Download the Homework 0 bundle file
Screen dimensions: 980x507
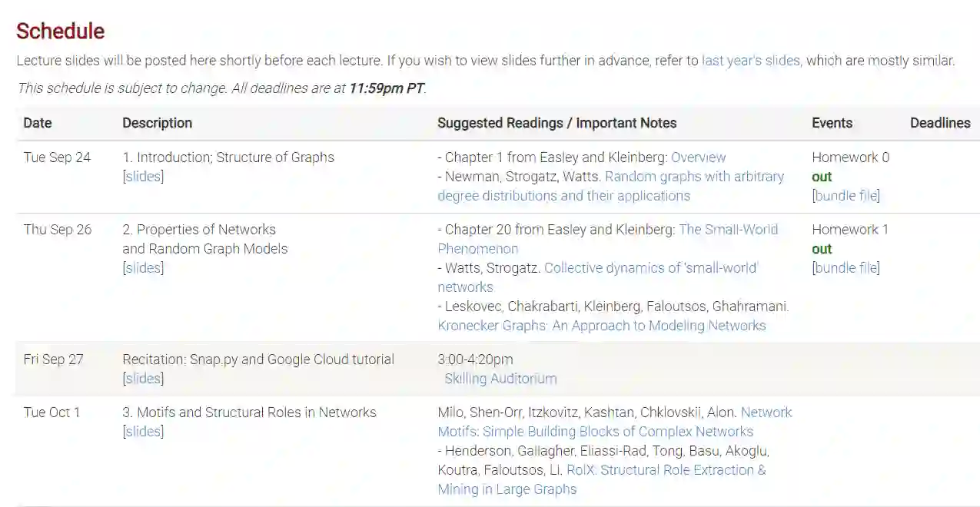(845, 196)
